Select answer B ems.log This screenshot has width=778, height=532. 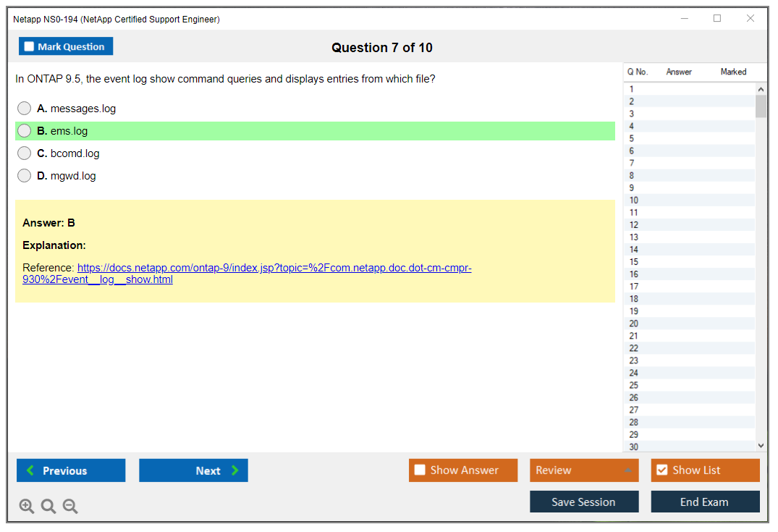coord(25,131)
